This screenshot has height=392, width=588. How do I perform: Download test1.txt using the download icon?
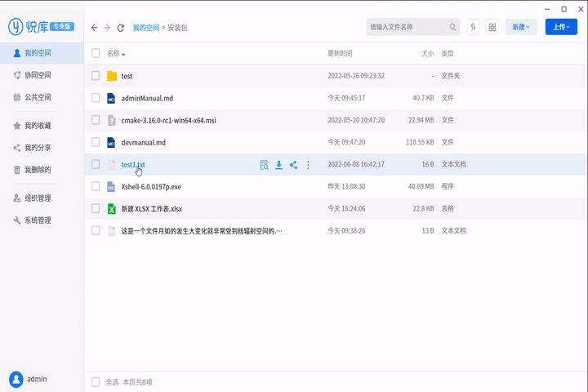278,165
